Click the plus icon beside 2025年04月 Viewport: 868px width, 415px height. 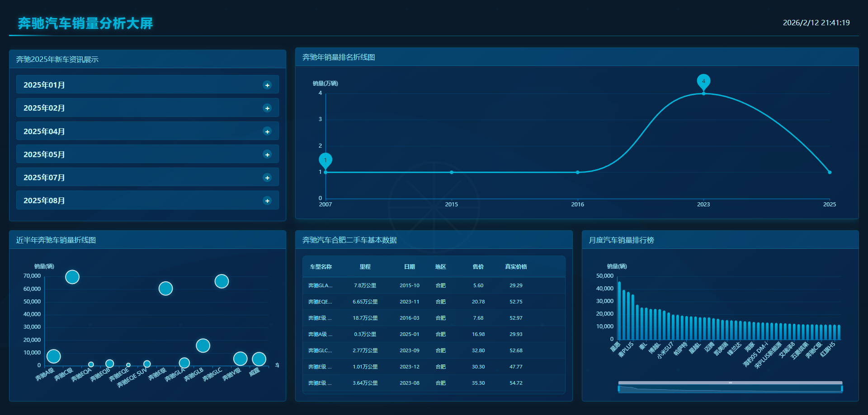click(267, 131)
